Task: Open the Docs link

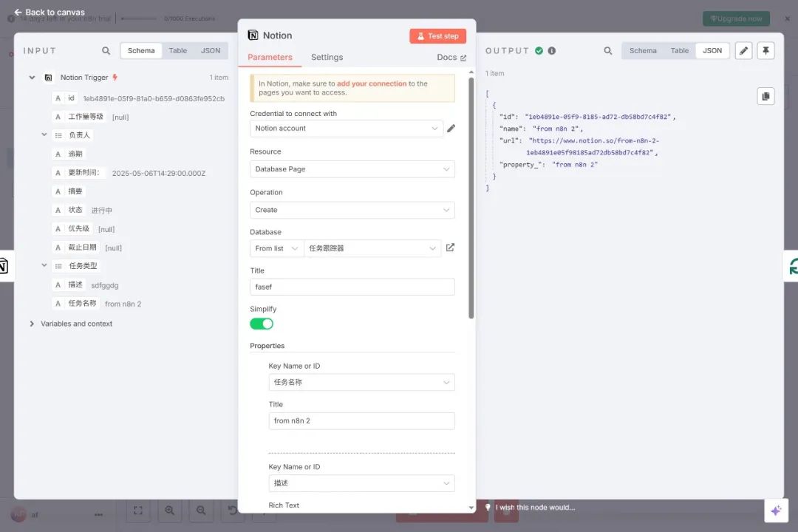Action: click(x=451, y=57)
